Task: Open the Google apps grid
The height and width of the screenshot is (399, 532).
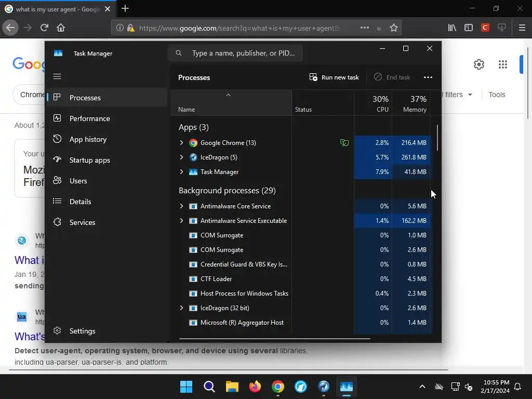Action: point(503,64)
